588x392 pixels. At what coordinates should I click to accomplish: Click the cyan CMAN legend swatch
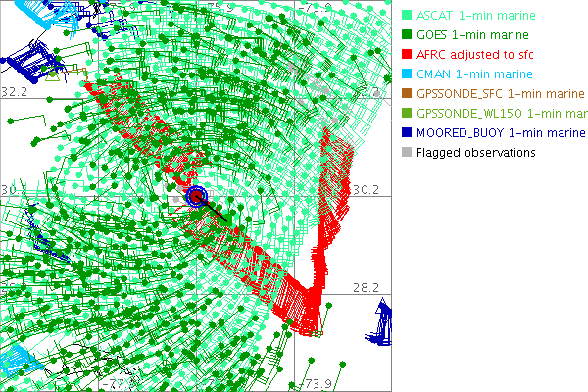pos(407,74)
